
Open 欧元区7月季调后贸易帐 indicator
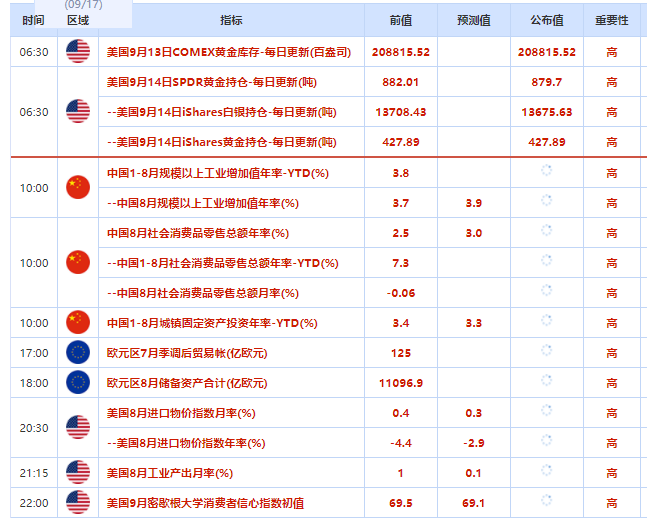187,353
